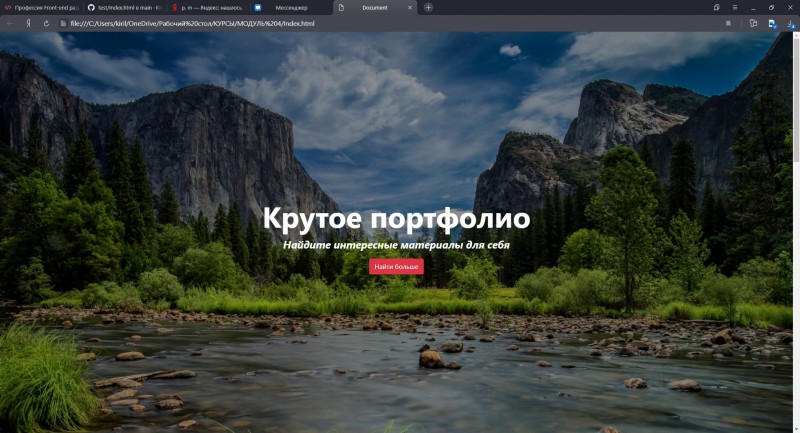The width and height of the screenshot is (800, 433).
Task: Open a new browser tab with plus button
Action: pos(428,8)
